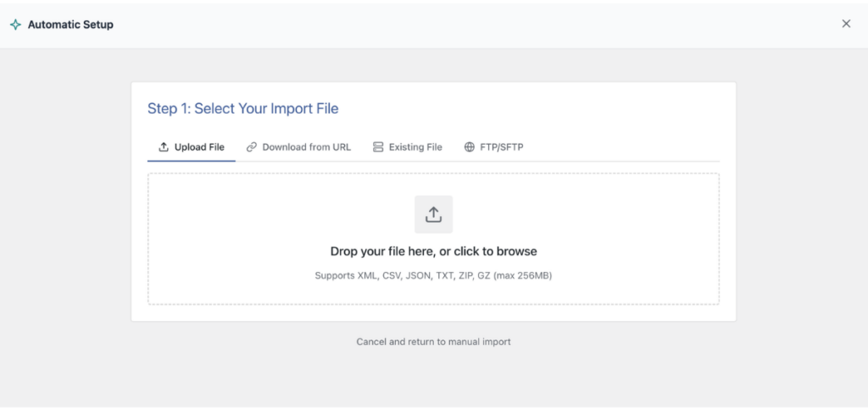Click the "Supports XML, CSV, JSON" format note

click(433, 275)
